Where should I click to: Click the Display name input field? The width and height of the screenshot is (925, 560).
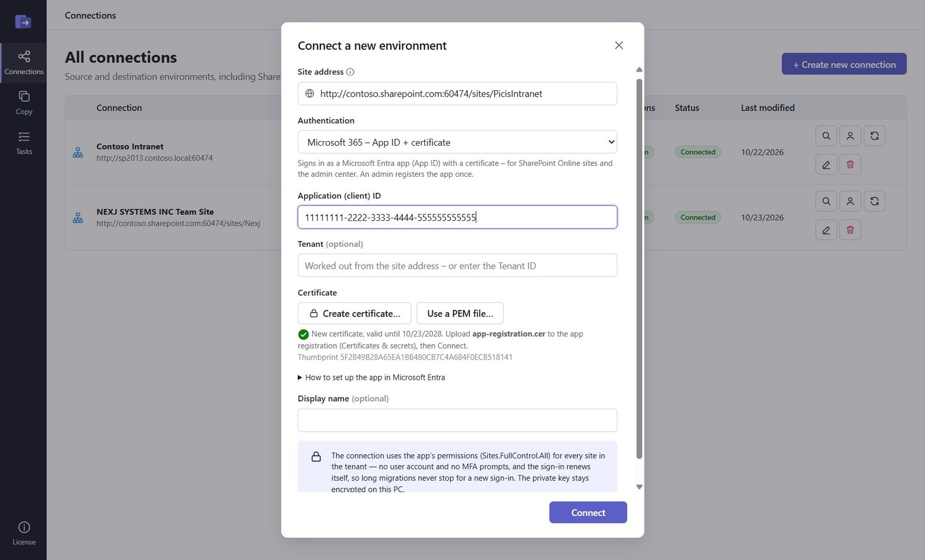(457, 420)
